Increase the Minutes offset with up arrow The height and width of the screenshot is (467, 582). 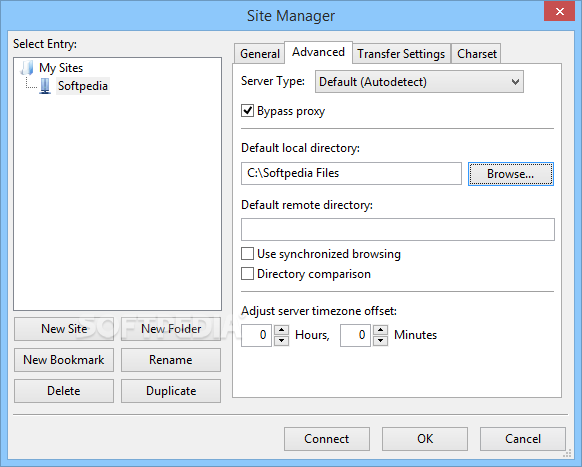(x=381, y=330)
